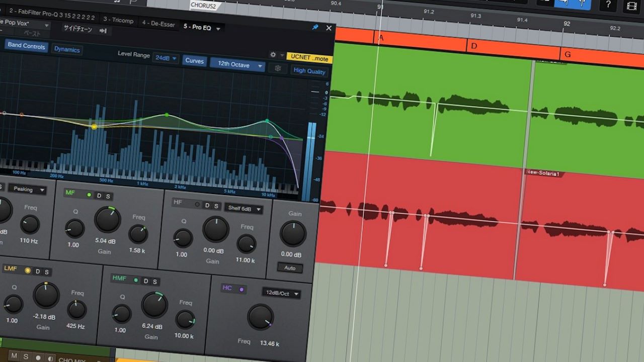The height and width of the screenshot is (362, 644).
Task: Pin the Pro EQ plugin window
Action: point(315,27)
